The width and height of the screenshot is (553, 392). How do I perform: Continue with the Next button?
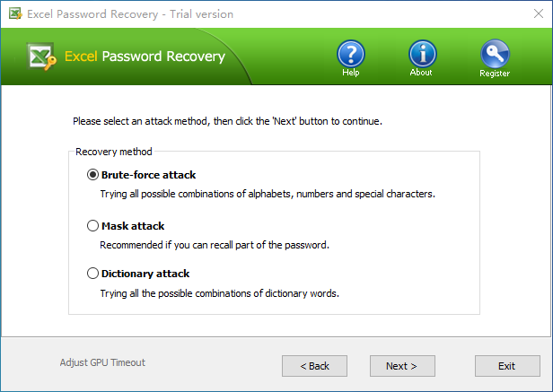[402, 366]
